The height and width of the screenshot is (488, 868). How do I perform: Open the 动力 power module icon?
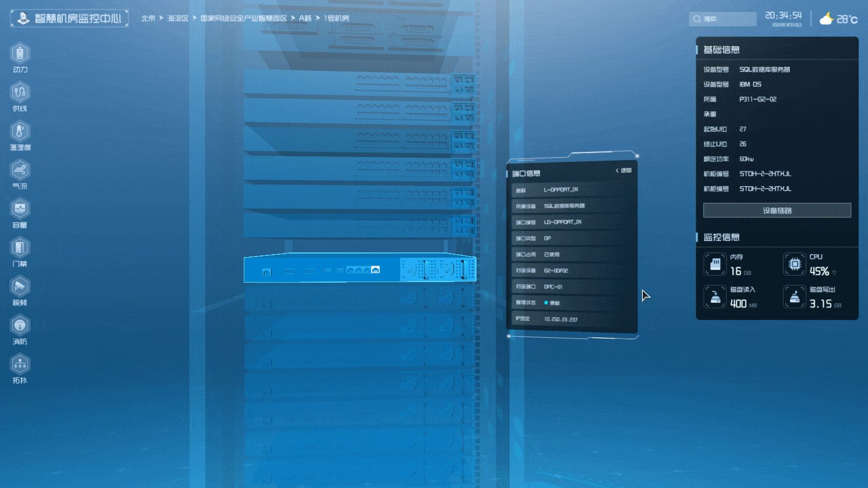coord(20,54)
